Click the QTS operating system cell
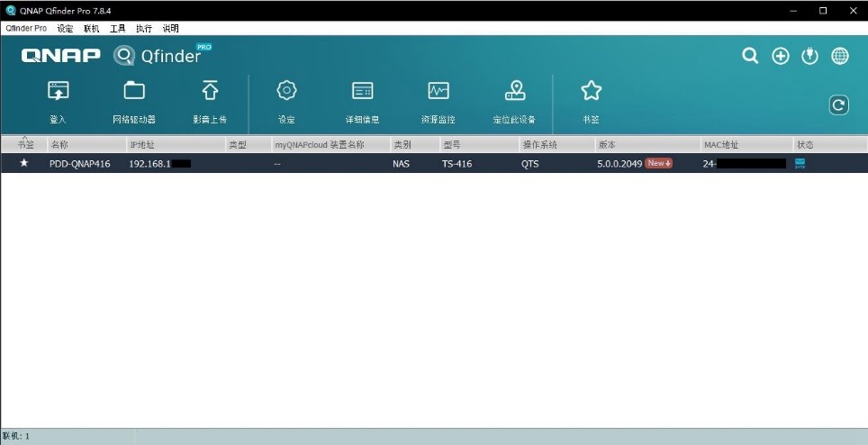 click(529, 164)
